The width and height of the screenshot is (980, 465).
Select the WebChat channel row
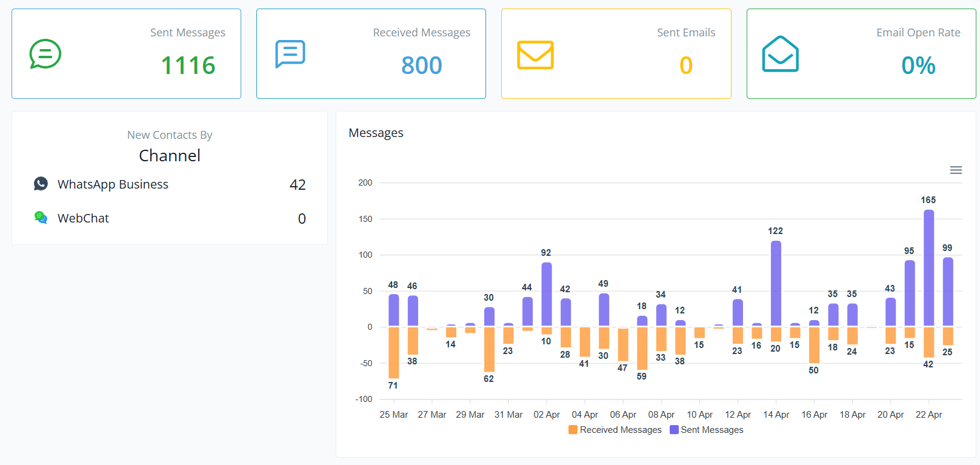point(170,218)
